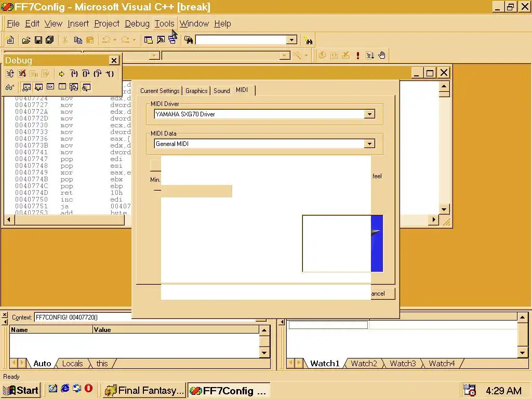Click the Cancel button in config dialog
Screen dimensions: 532x399
coord(383,294)
